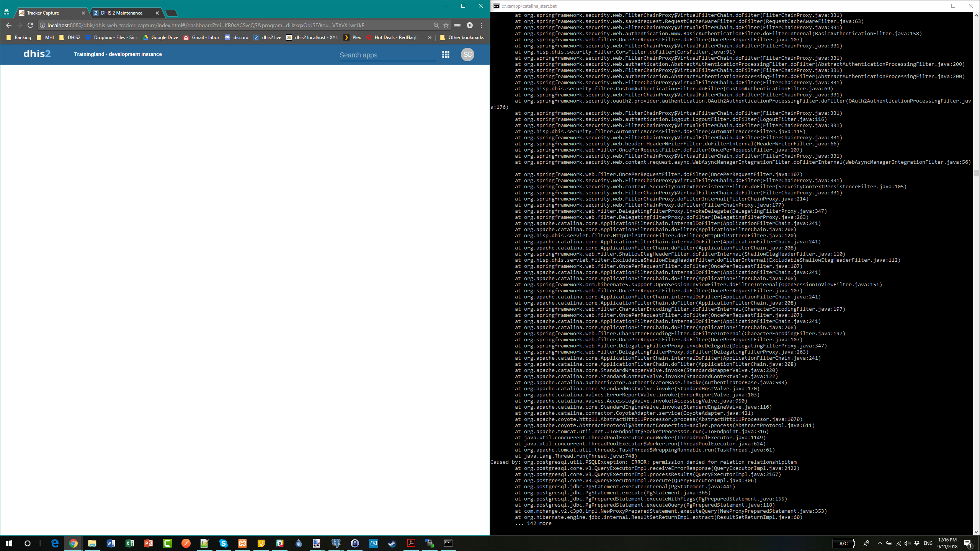Open Chrome's three-dot menu
This screenshot has height=551, width=980.
coord(482,25)
